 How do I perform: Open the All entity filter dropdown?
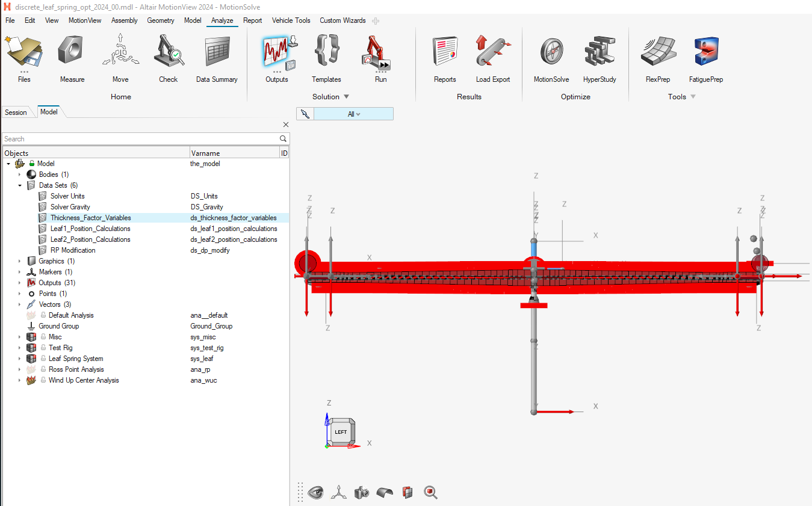(x=354, y=114)
